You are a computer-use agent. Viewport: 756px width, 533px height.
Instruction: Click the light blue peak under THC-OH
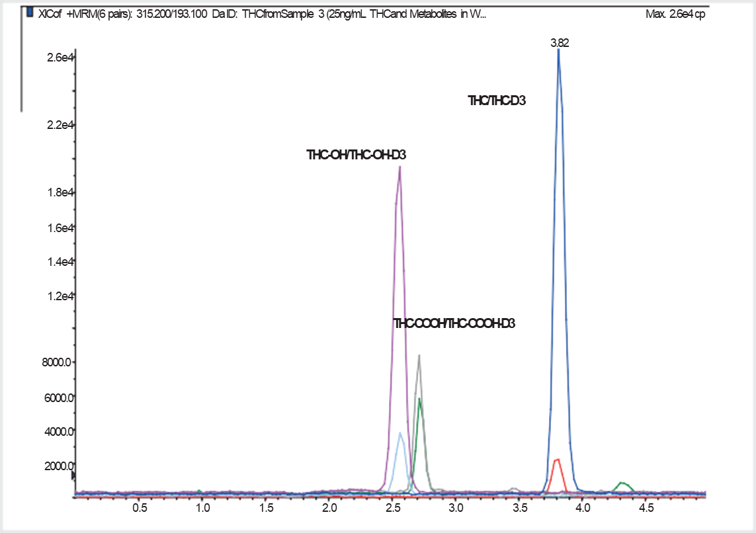point(400,434)
